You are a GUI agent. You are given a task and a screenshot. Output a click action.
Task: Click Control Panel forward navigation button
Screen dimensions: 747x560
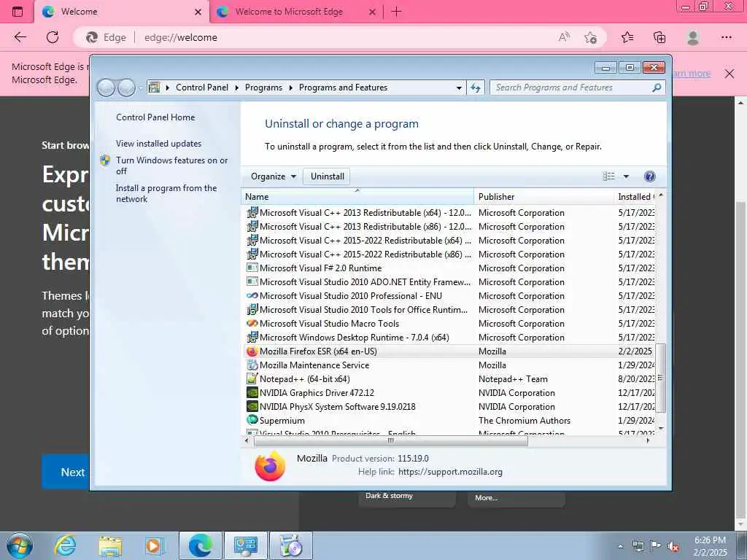coord(126,87)
